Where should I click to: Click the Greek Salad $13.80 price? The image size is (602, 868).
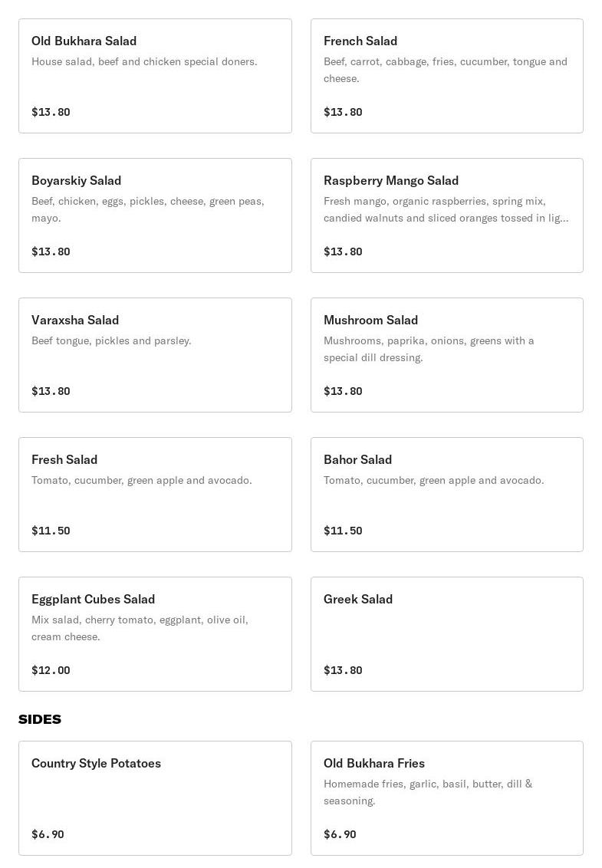[343, 670]
